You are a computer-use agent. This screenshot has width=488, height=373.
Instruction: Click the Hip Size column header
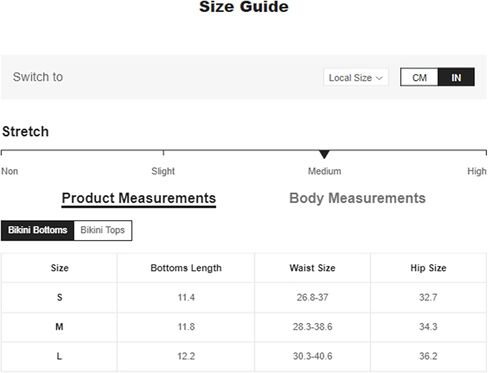point(428,268)
